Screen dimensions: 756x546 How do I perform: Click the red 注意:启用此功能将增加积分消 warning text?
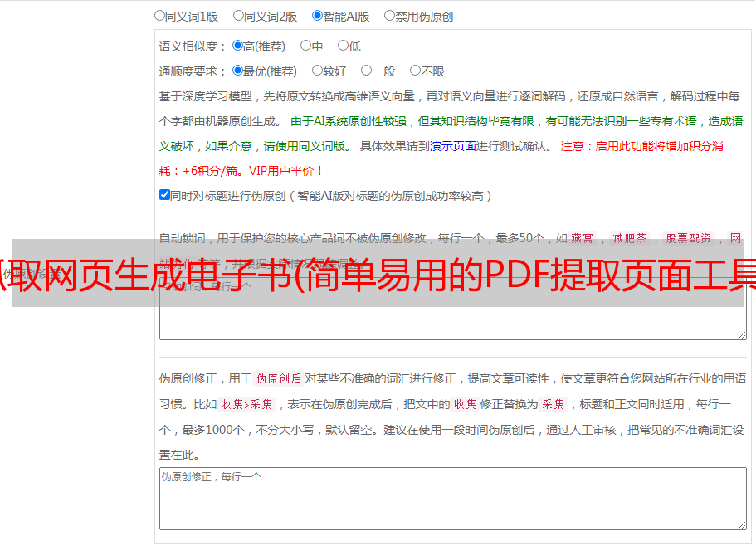point(641,146)
